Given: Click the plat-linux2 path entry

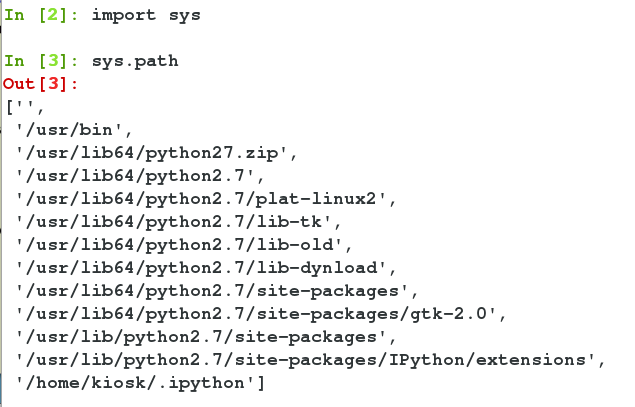Looking at the screenshot, I should click(x=201, y=199).
